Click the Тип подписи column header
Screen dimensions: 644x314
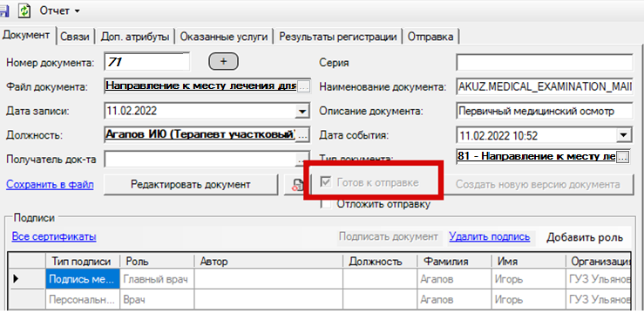(82, 262)
